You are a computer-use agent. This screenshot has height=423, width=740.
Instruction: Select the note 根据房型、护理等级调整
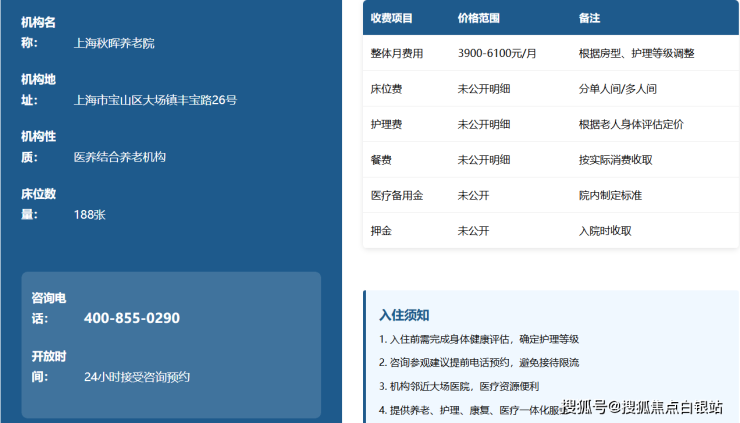click(637, 53)
